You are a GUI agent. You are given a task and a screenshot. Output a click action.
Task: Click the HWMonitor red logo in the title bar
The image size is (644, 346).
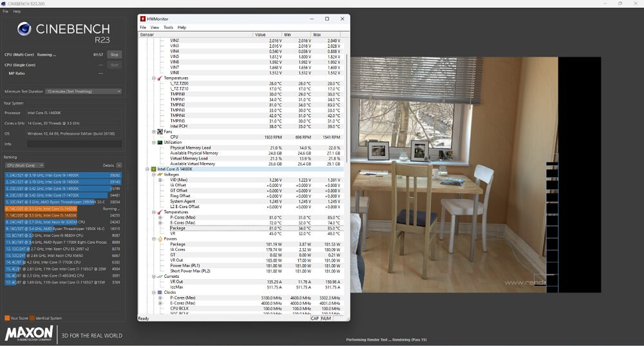143,19
